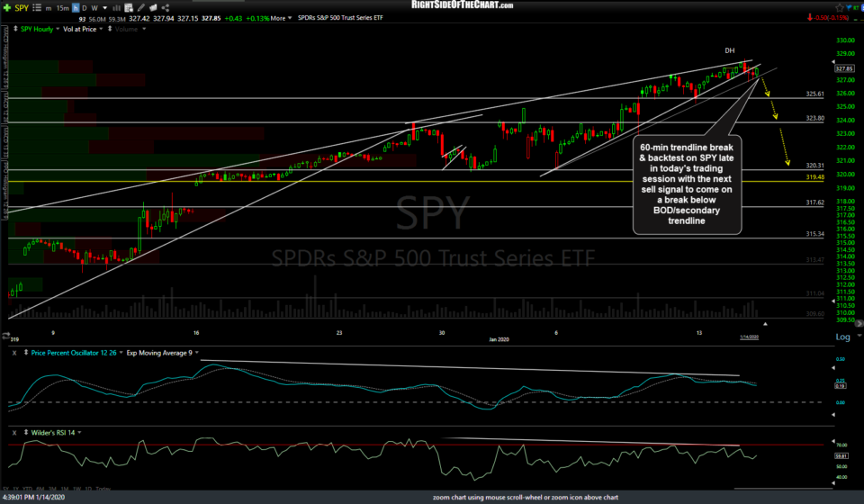Click the 60-min trendline break note box

coord(687,184)
